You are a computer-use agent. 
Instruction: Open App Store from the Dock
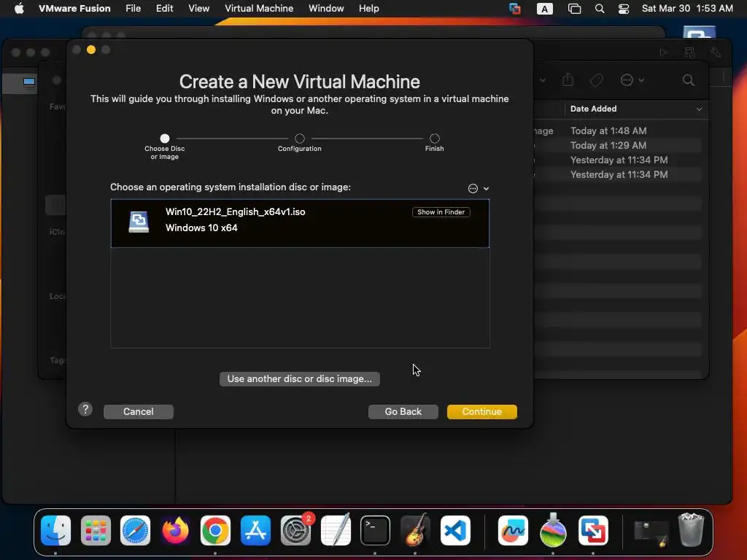[x=255, y=530]
